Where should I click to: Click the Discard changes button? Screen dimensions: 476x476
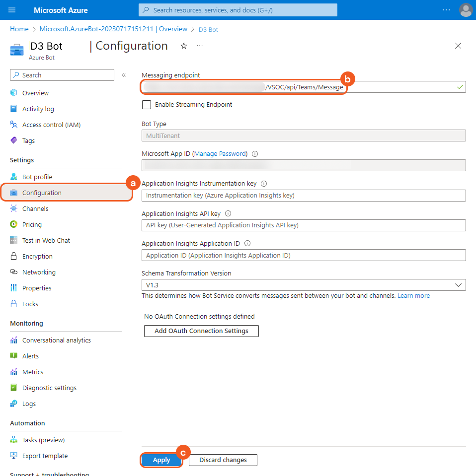pos(223,460)
